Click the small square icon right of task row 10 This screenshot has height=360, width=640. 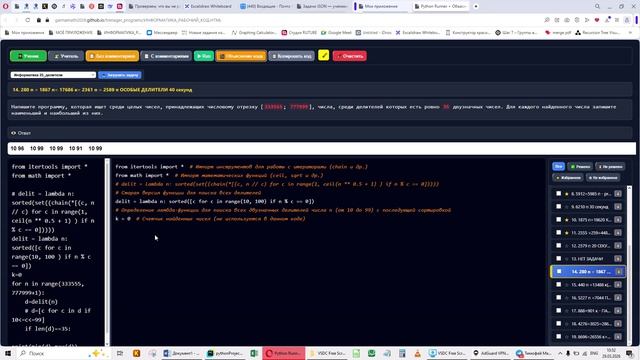click(618, 220)
